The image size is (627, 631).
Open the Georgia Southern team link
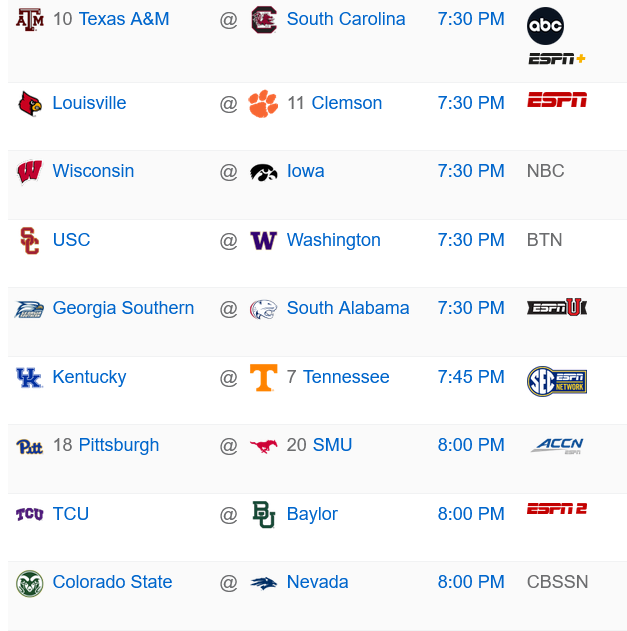click(x=123, y=308)
